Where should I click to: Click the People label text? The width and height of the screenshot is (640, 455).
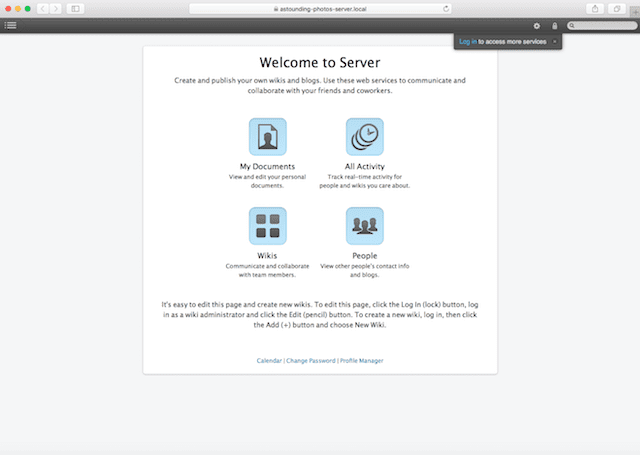(x=364, y=255)
